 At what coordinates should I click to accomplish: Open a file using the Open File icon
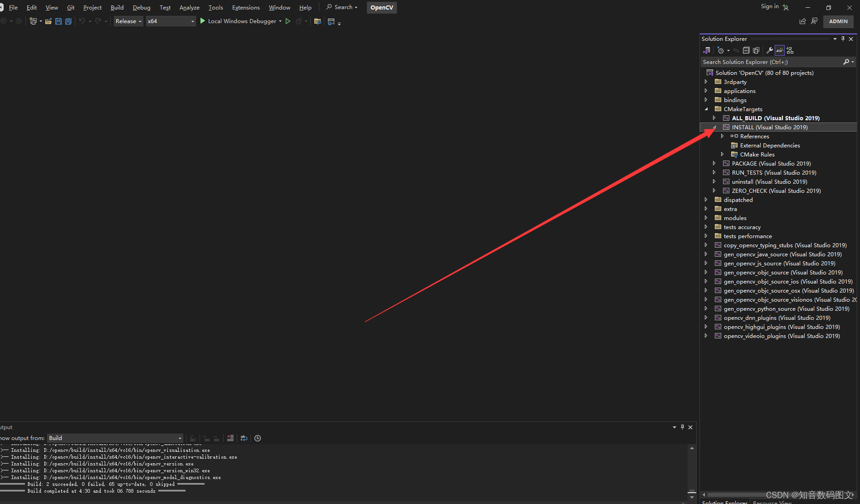point(48,21)
